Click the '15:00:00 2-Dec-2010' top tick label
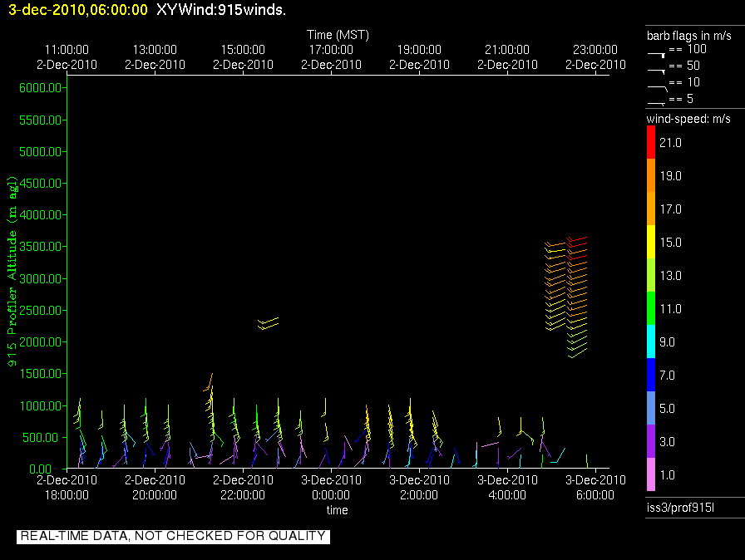The width and height of the screenshot is (745, 560). 243,57
